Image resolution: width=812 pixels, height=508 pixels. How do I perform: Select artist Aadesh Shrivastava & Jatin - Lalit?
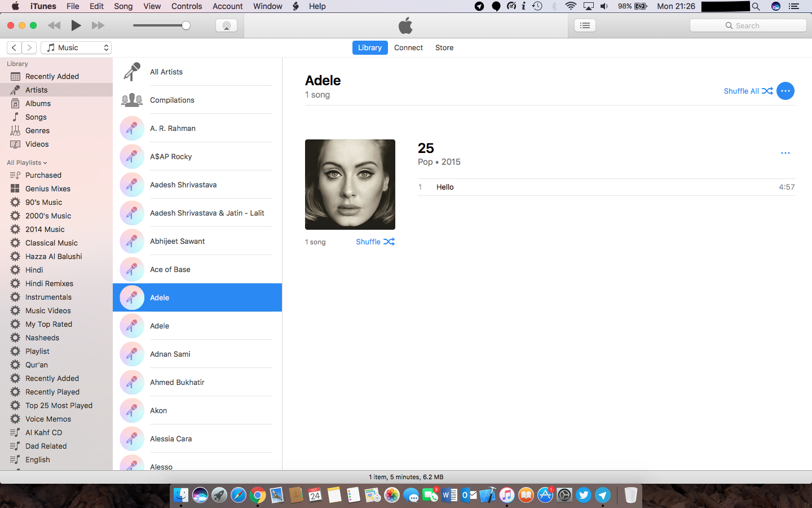click(197, 213)
